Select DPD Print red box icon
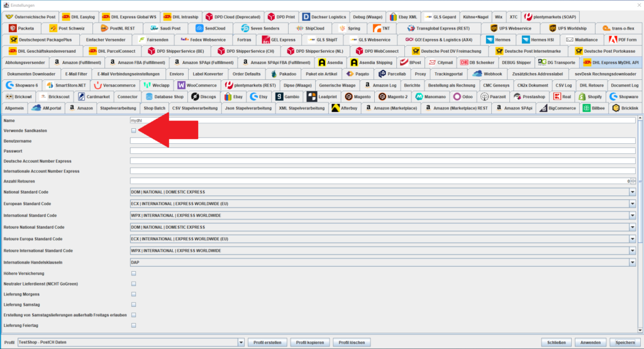This screenshot has height=349, width=644. [x=271, y=17]
